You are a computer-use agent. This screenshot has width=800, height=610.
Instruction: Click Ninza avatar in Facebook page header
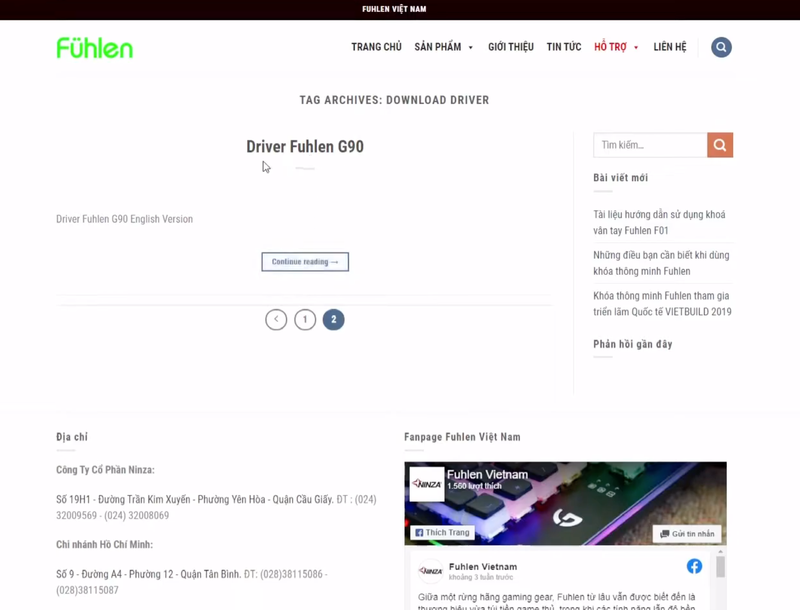coord(427,484)
